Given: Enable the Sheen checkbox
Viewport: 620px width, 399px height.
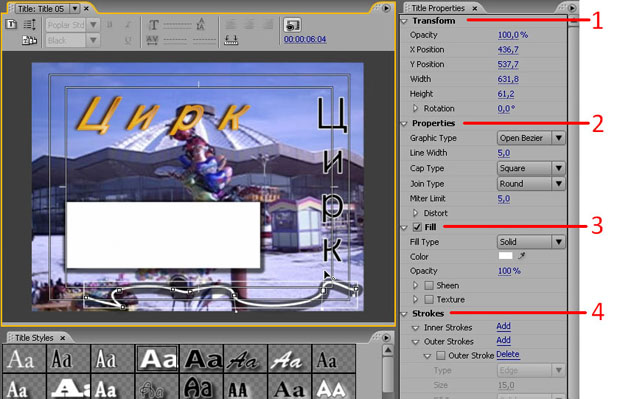Looking at the screenshot, I should click(x=429, y=285).
